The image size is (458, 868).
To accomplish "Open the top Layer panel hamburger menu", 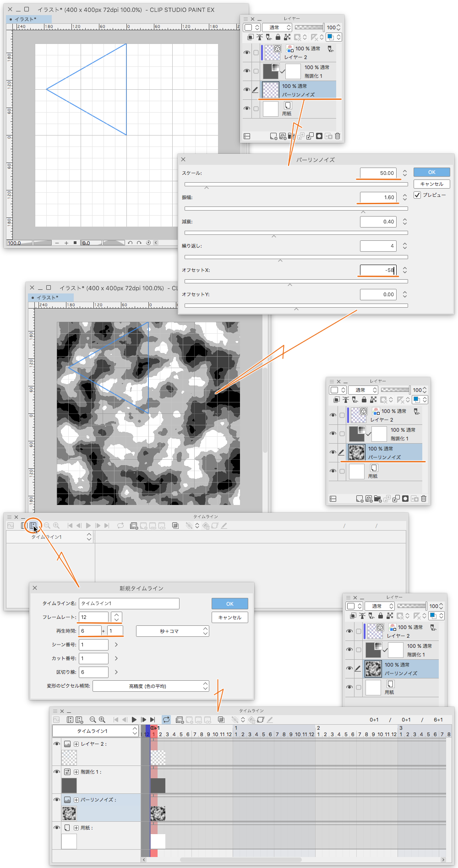I will tap(245, 19).
